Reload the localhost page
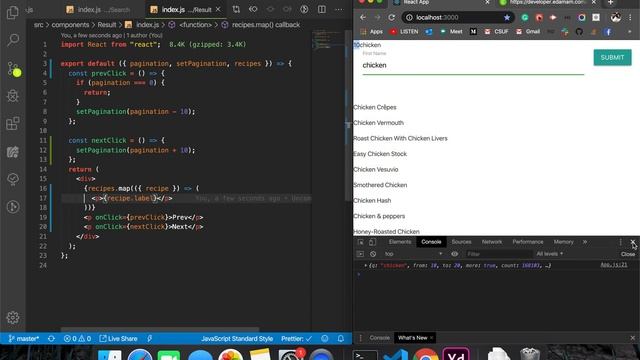The height and width of the screenshot is (360, 640). [391, 17]
